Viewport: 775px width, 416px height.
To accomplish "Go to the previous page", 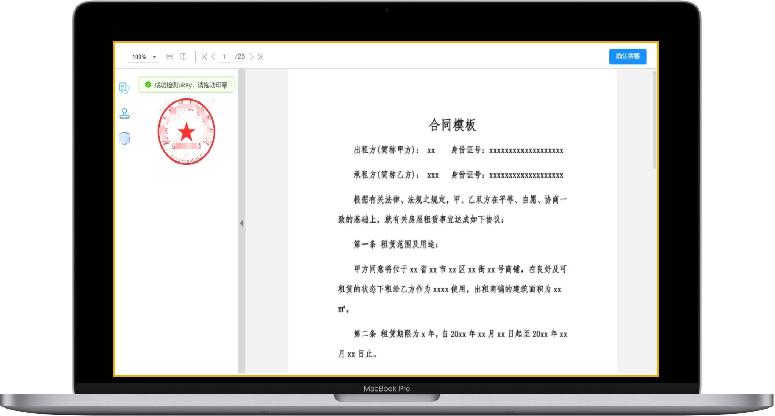I will click(214, 57).
